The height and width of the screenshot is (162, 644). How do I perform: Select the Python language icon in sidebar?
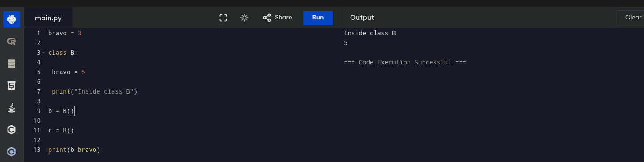coord(12,19)
